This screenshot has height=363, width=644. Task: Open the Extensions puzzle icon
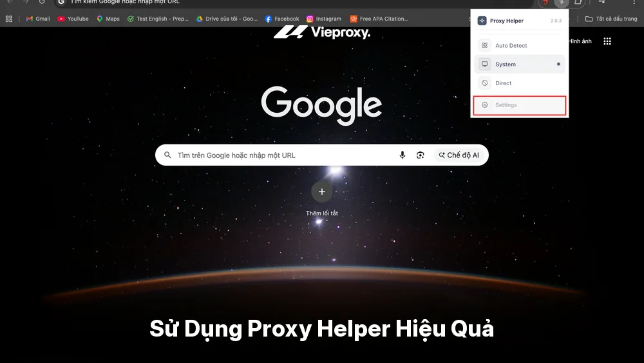click(x=578, y=2)
